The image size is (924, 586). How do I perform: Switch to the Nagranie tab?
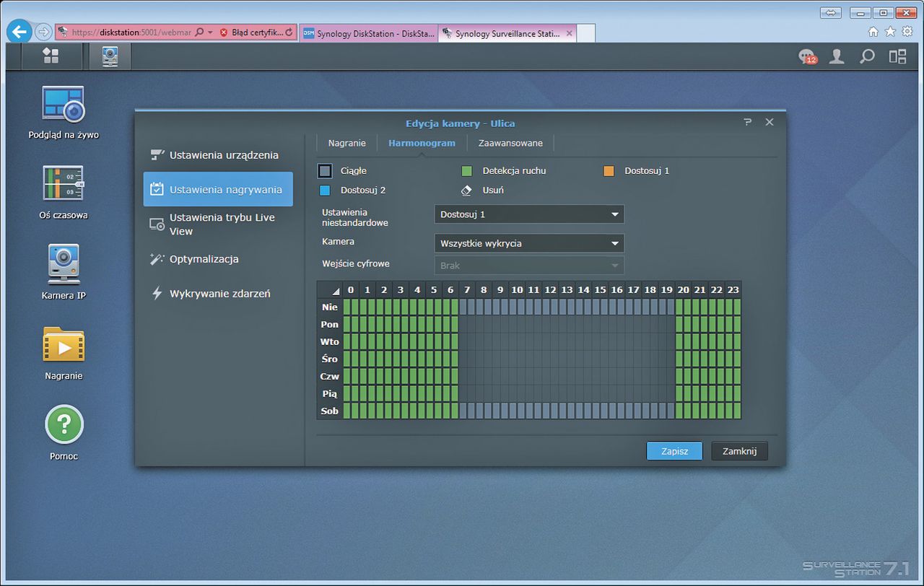(347, 143)
